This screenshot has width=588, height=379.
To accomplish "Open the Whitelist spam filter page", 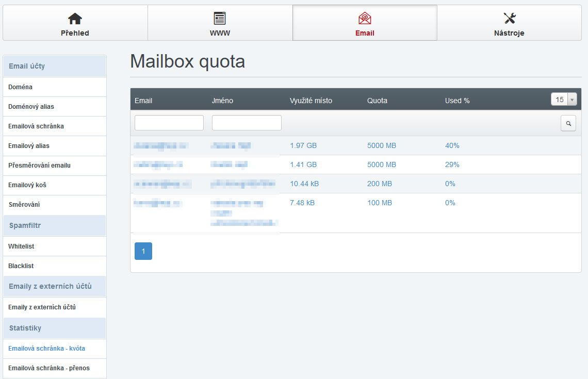I will [21, 246].
